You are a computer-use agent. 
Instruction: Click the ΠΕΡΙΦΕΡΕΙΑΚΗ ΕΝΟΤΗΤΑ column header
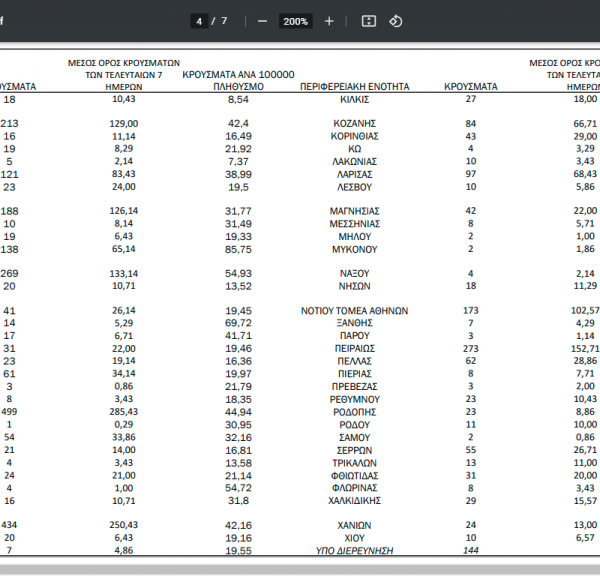pyautogui.click(x=354, y=86)
